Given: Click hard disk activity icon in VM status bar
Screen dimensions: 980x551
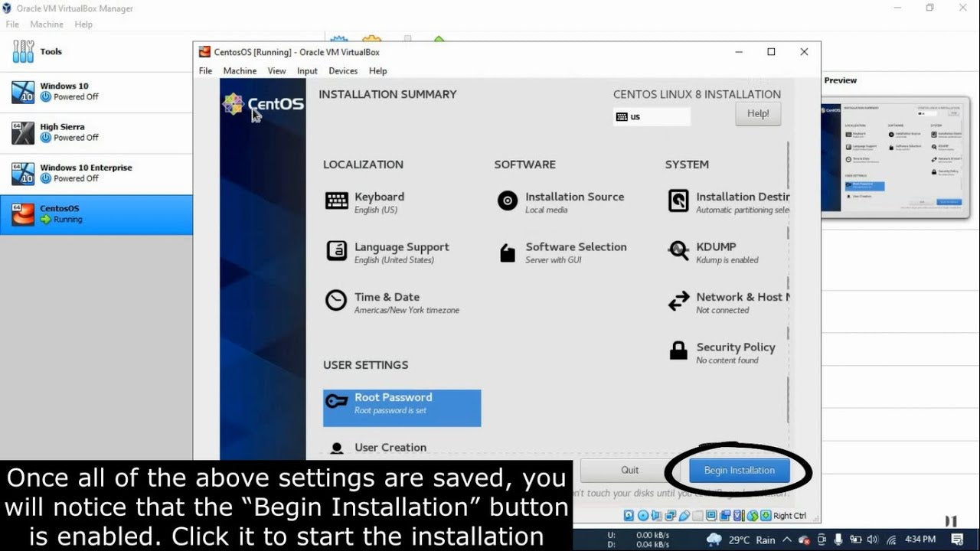Looking at the screenshot, I should [x=629, y=516].
